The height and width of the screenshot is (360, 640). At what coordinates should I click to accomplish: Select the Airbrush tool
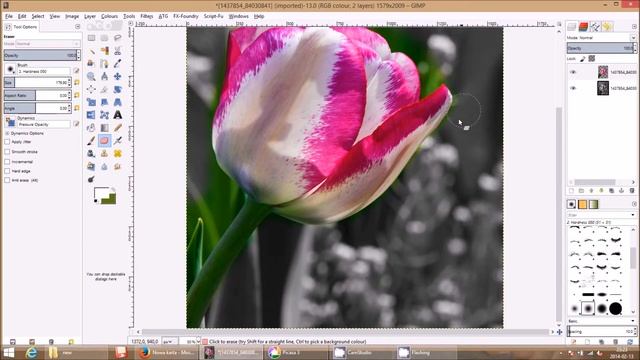(118, 141)
